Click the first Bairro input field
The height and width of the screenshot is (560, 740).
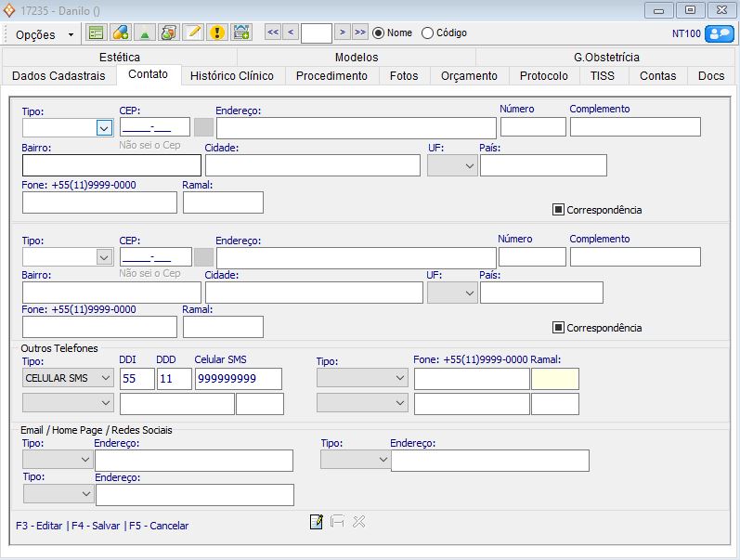coord(110,165)
